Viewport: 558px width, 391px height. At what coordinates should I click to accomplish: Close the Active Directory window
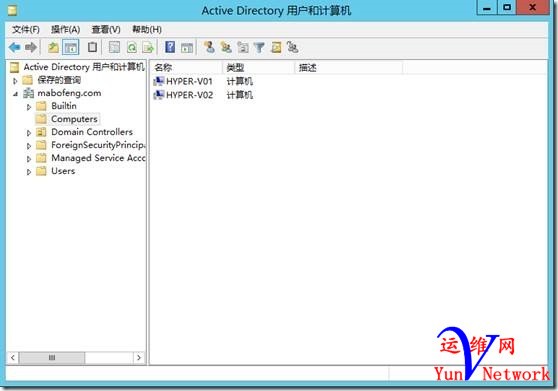click(533, 7)
